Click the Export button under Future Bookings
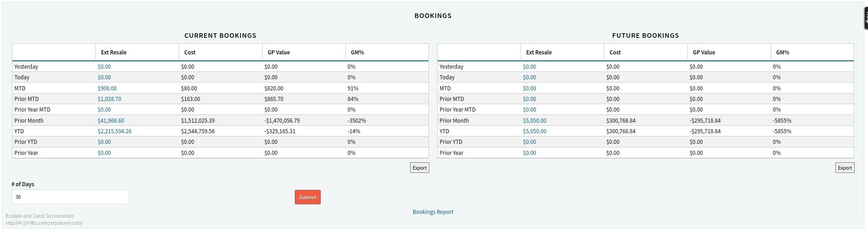Viewport: 868px width, 231px height. pos(845,168)
